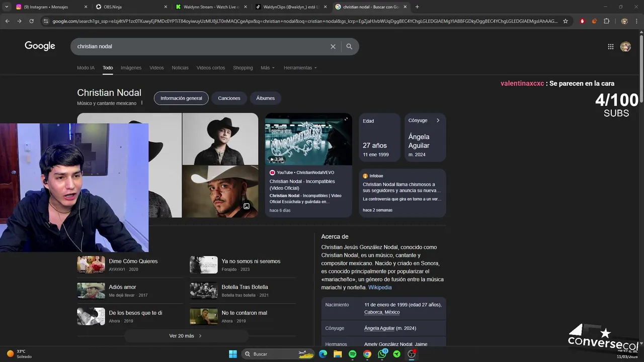The height and width of the screenshot is (362, 644).
Task: Open the Wikipedia link in Acerca de
Action: [380, 288]
